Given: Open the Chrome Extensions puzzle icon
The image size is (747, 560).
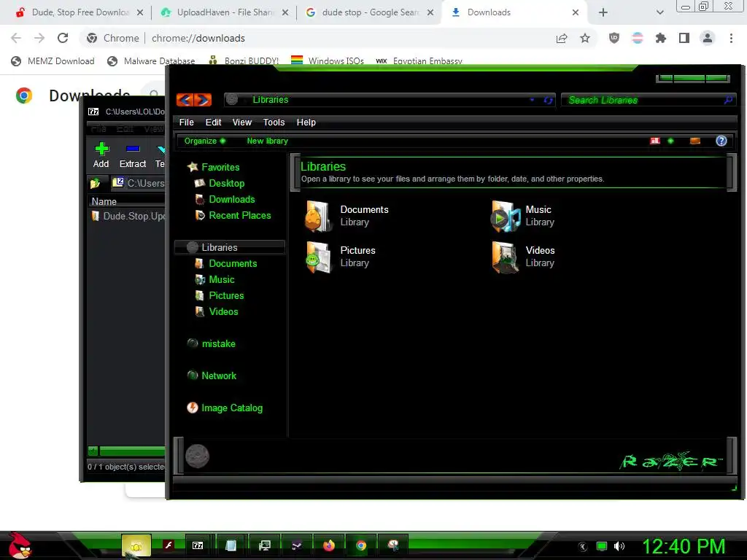Looking at the screenshot, I should click(661, 38).
